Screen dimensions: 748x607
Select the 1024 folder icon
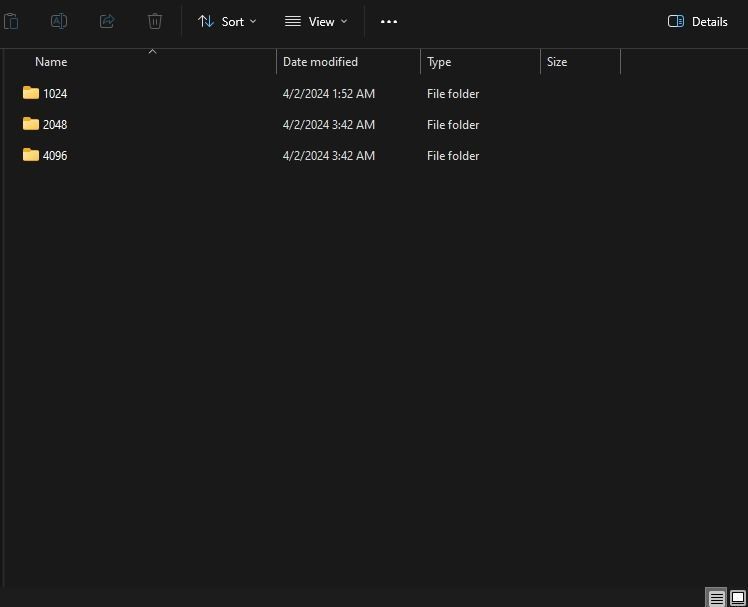tap(31, 93)
